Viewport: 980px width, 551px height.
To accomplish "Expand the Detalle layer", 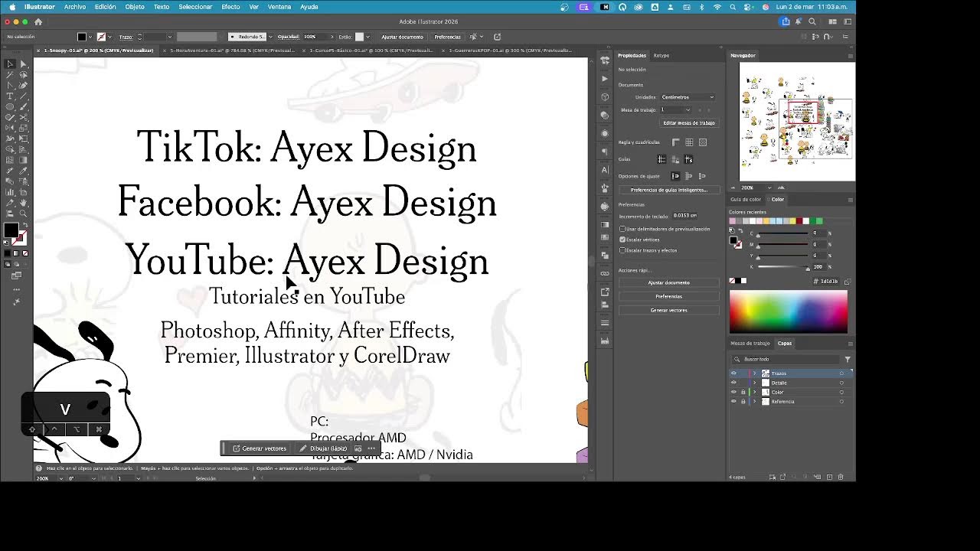I will (754, 383).
